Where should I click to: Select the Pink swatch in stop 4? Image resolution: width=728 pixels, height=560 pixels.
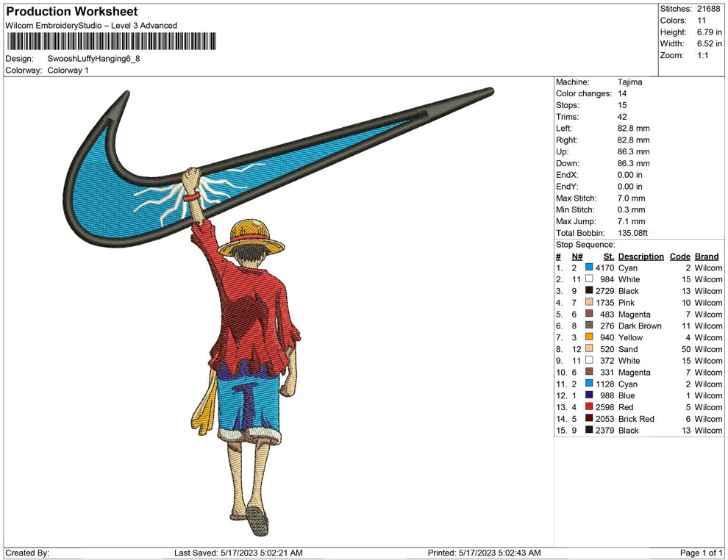pos(589,302)
